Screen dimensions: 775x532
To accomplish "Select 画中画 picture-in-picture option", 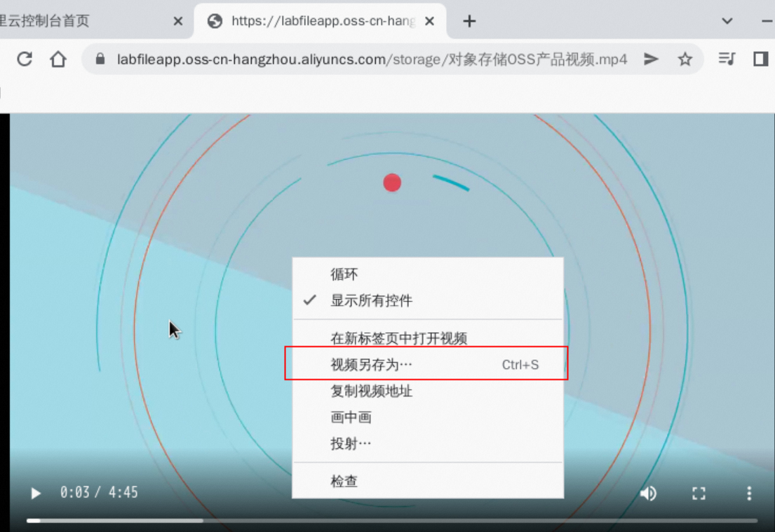I will click(x=428, y=417).
